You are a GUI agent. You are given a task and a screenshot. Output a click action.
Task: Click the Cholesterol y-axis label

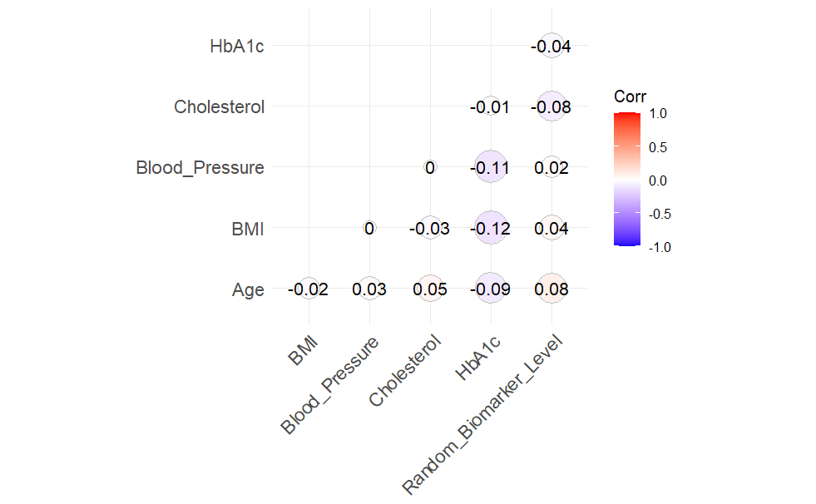[219, 106]
